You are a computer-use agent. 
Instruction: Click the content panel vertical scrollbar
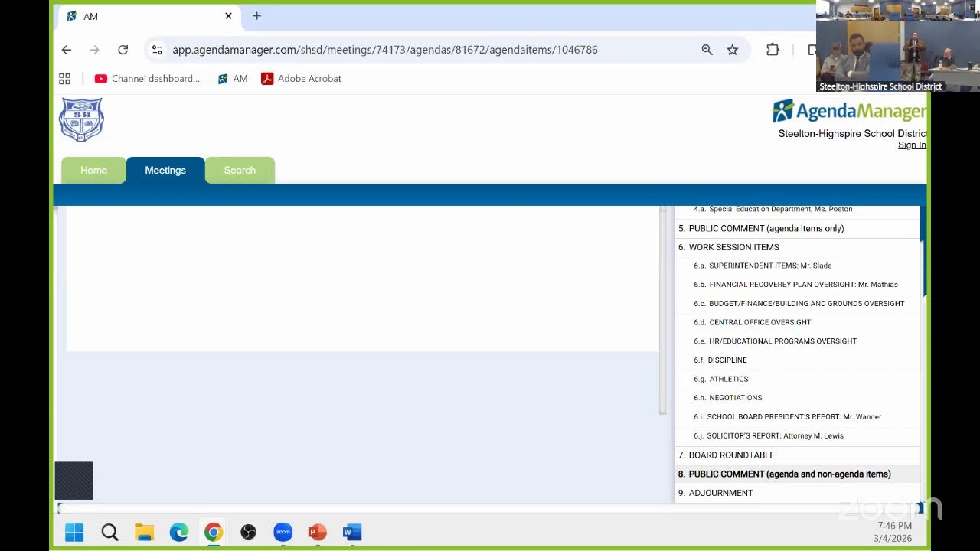(663, 310)
